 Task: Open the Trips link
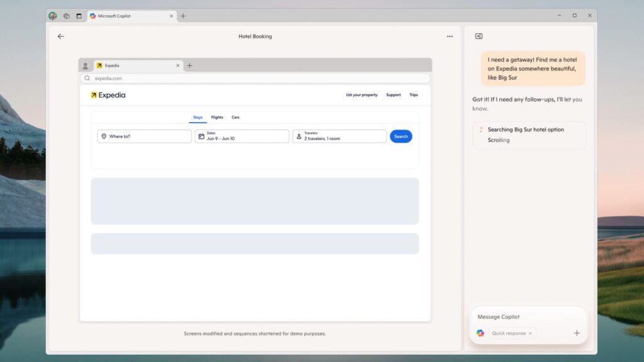(x=414, y=95)
